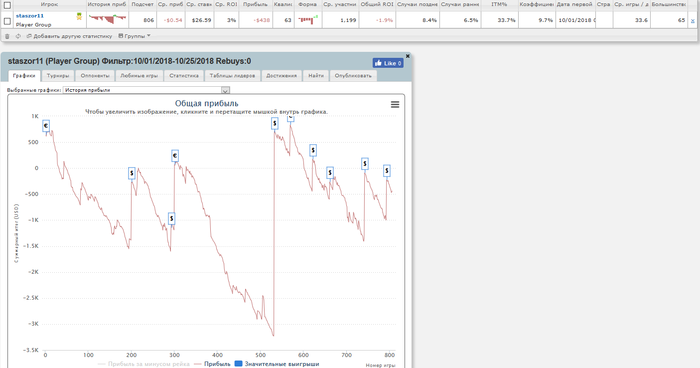Click the lower dollar marker near game 290
Screen dimensions: 700x368
point(171,218)
